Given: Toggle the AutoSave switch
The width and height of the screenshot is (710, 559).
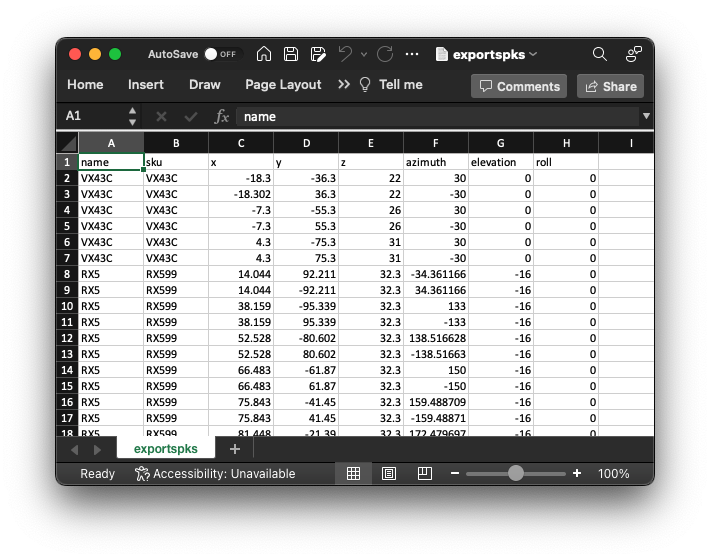Looking at the screenshot, I should click(220, 54).
